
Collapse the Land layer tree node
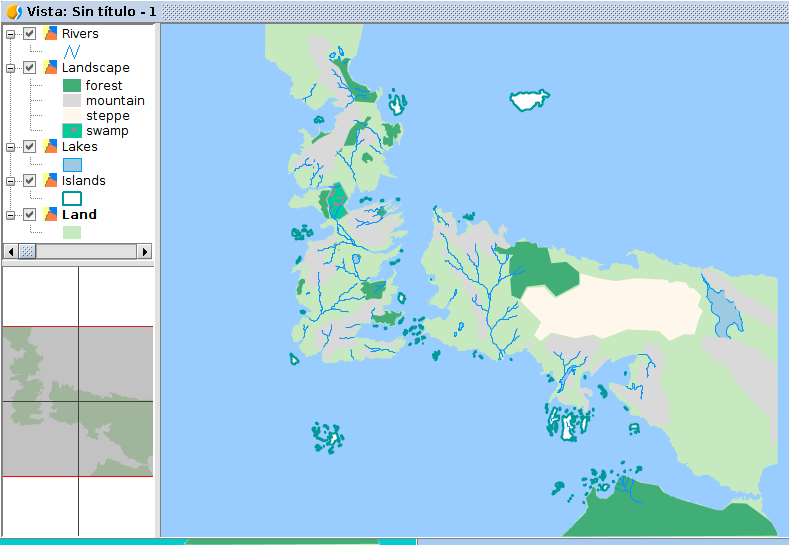tap(11, 214)
